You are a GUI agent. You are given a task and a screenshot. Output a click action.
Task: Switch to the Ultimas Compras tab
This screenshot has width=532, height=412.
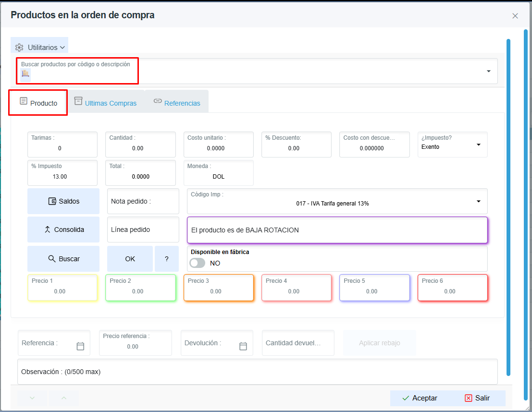[106, 103]
